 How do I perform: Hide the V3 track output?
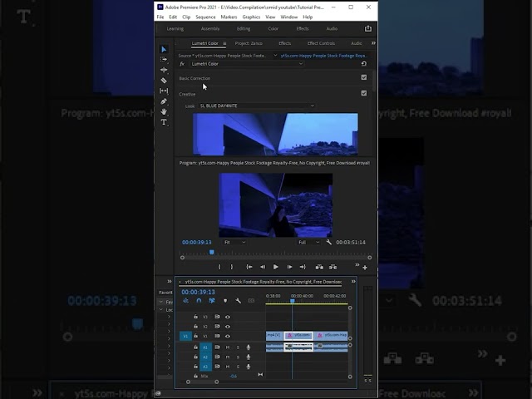(228, 317)
